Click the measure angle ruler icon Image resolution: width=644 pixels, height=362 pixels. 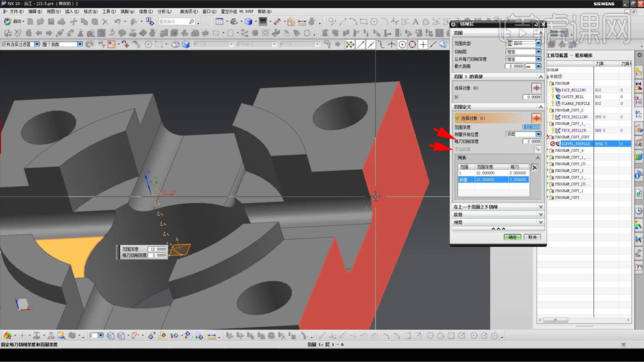291,21
